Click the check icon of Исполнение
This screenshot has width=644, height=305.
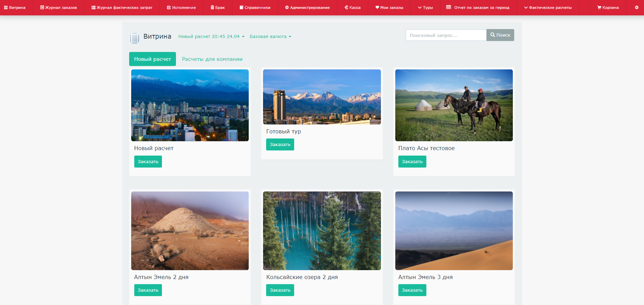pyautogui.click(x=169, y=8)
